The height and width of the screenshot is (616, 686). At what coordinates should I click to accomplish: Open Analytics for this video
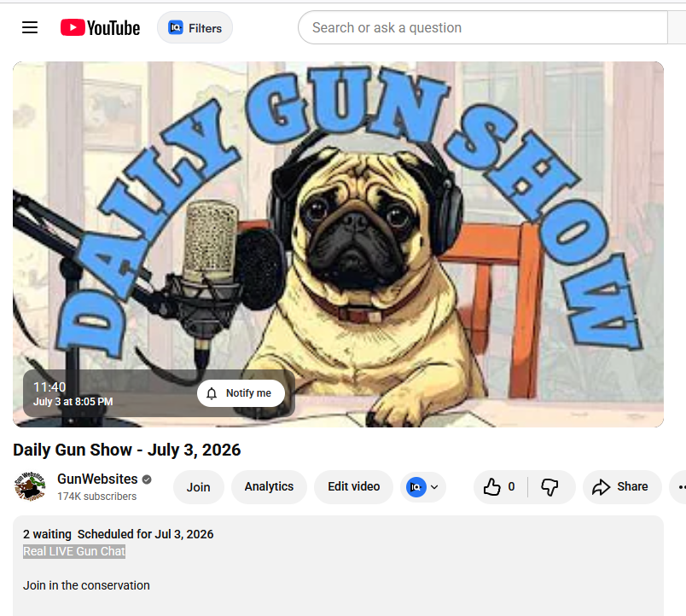click(x=269, y=487)
